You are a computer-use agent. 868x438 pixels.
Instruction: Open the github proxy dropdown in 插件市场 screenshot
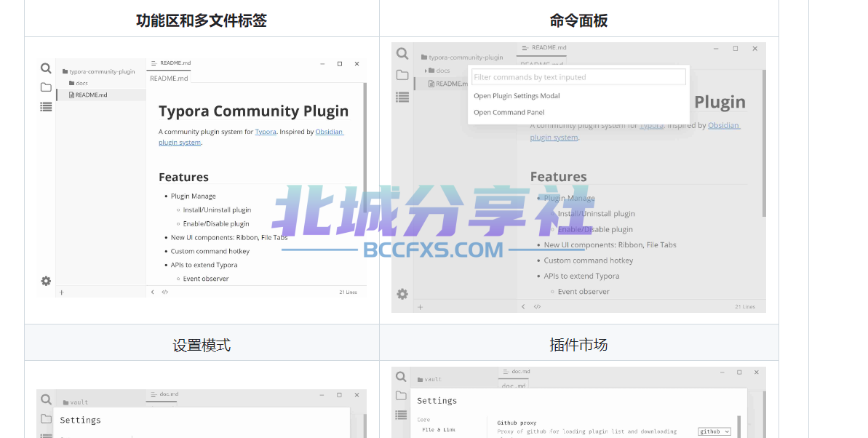(714, 431)
